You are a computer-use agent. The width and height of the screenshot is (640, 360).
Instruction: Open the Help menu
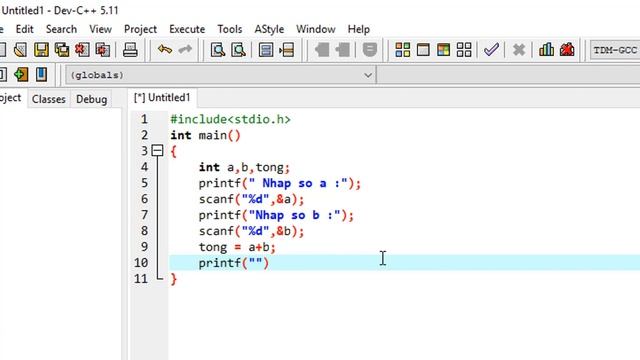coord(359,29)
